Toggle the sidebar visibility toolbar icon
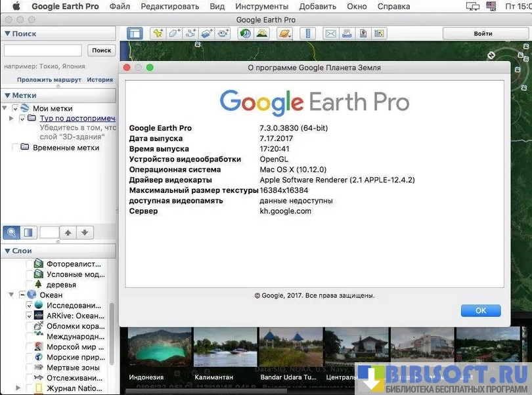532x395 pixels. point(135,33)
